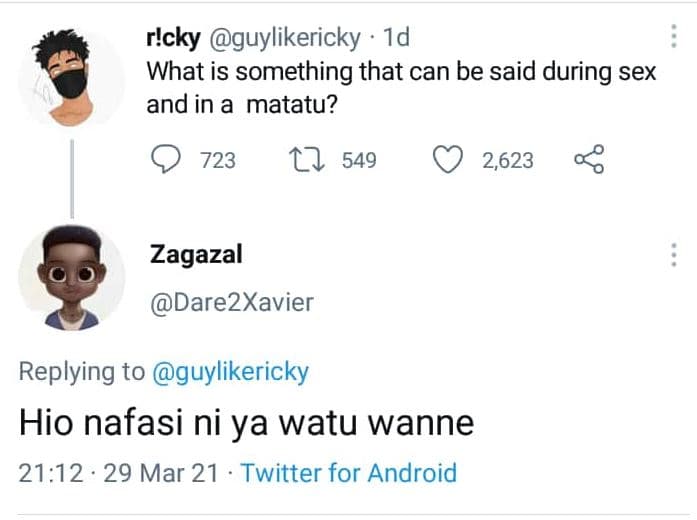The height and width of the screenshot is (520, 697).
Task: Click the 2,623 likes count
Action: click(508, 160)
